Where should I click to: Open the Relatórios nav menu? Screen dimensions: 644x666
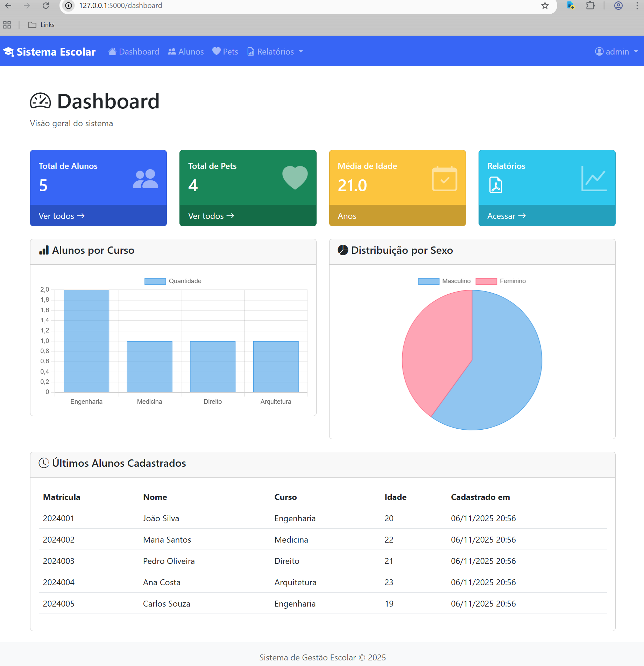point(275,52)
